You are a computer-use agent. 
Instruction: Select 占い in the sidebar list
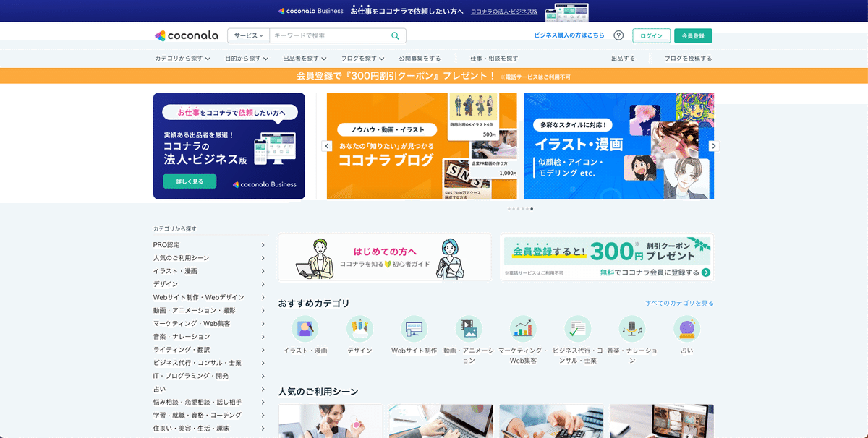(x=159, y=389)
